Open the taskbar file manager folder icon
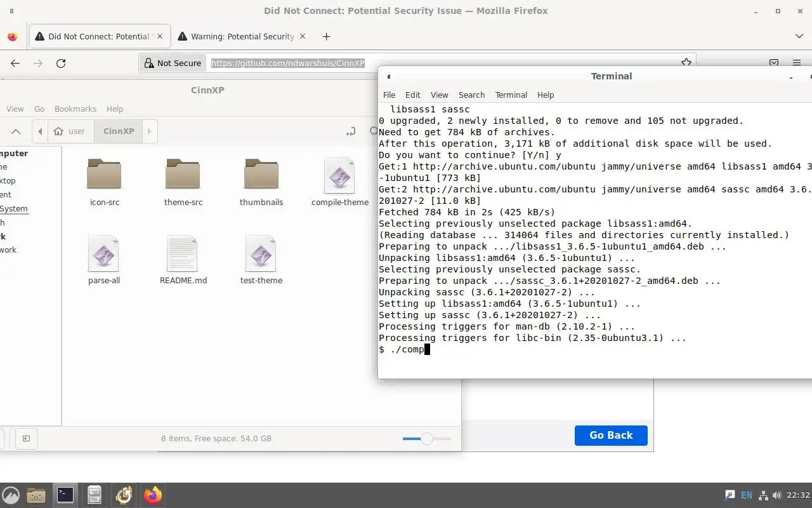Image resolution: width=812 pixels, height=508 pixels. [36, 495]
